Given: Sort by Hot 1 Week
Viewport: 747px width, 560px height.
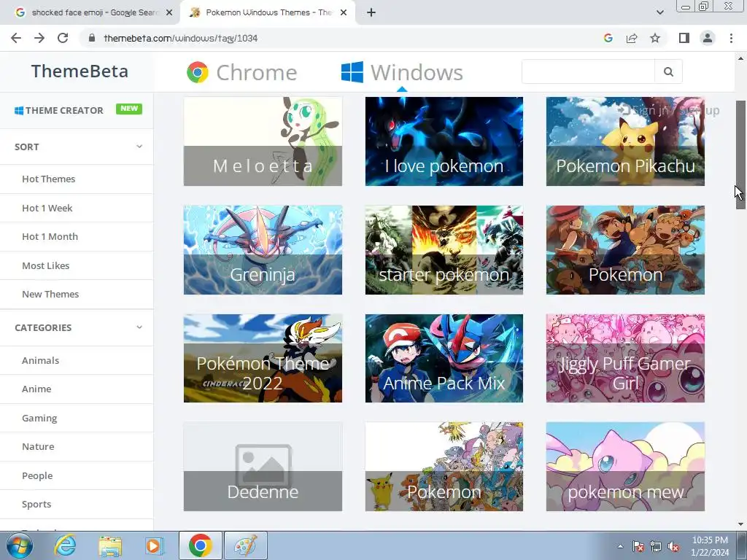Looking at the screenshot, I should point(47,208).
